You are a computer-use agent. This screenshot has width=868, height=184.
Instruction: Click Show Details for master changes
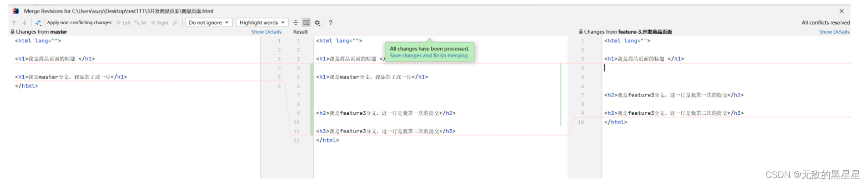click(x=266, y=32)
